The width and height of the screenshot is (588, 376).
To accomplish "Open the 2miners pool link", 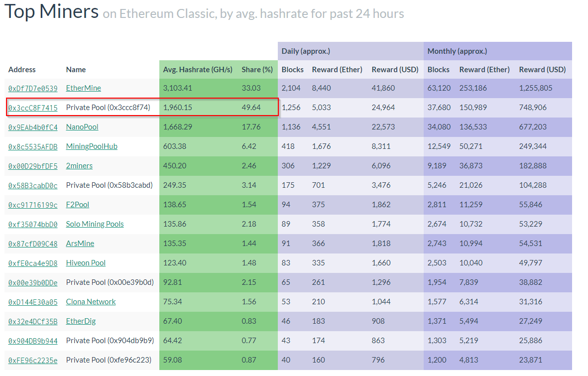I will tap(79, 166).
